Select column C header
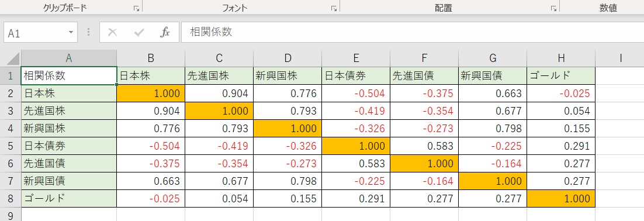Screen dimensions: 644x221 219,58
